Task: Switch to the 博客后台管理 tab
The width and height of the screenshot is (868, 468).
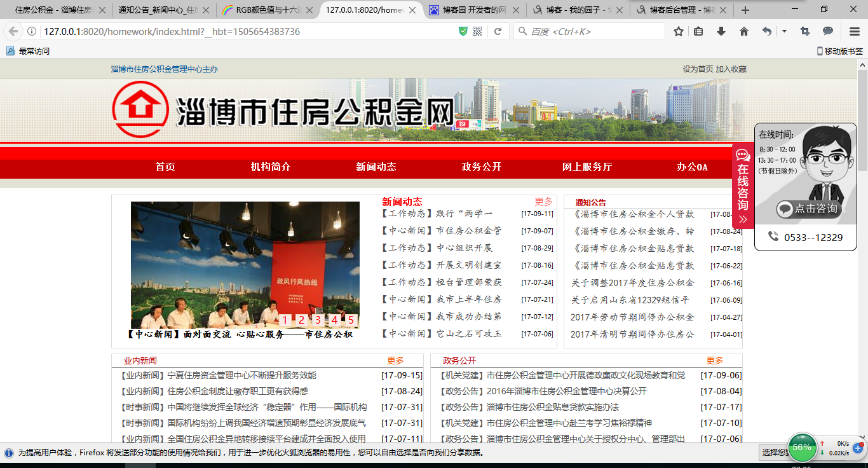Action: point(682,10)
